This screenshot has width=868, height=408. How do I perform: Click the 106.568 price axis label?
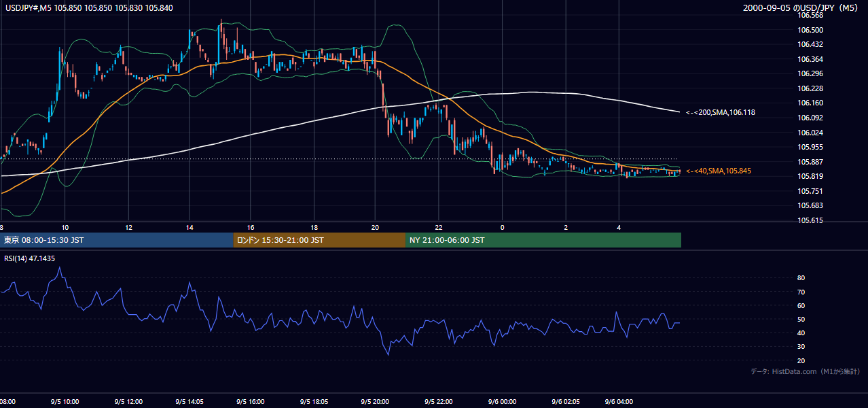tap(810, 15)
